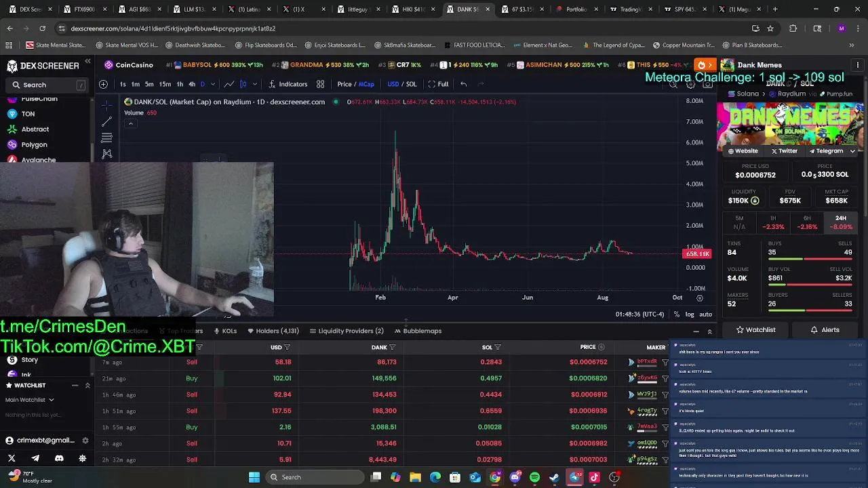
Task: Open the Alerts button
Action: point(825,330)
